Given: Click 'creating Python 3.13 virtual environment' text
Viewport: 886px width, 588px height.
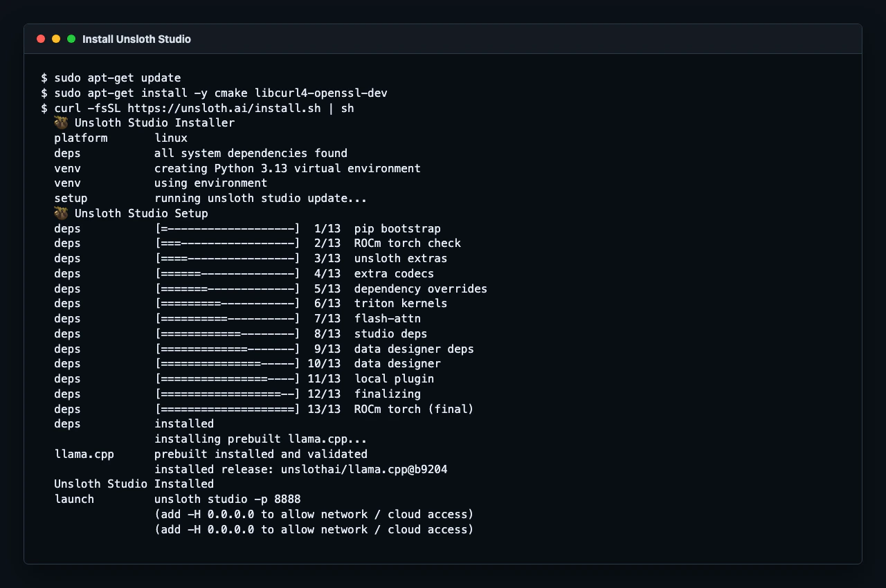Looking at the screenshot, I should click(287, 168).
